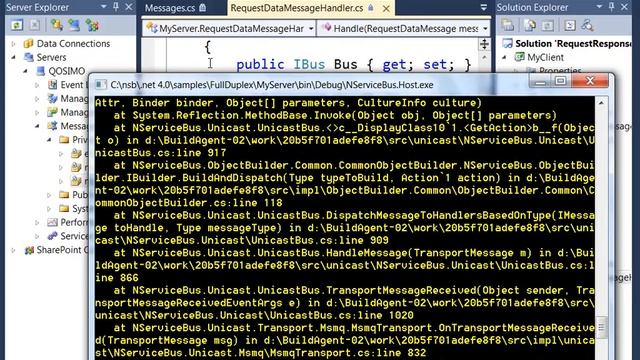The width and height of the screenshot is (640, 360).
Task: Toggle Solution Explorer auto-hide pin
Action: tap(611, 7)
